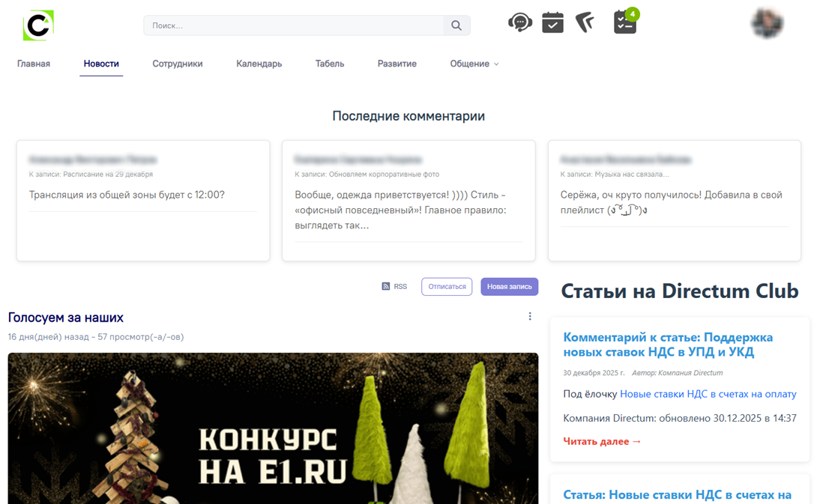
Task: Expand the 'Общение' dropdown menu
Action: click(474, 64)
